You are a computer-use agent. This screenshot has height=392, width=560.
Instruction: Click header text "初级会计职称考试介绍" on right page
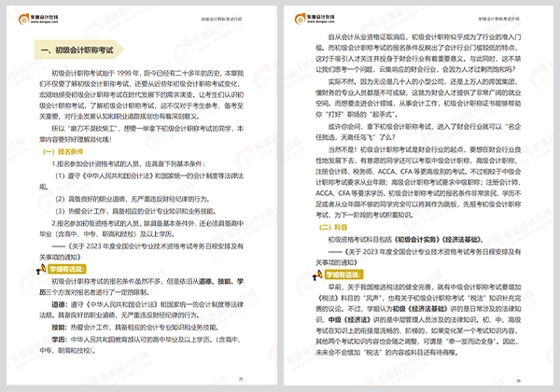[x=499, y=19]
